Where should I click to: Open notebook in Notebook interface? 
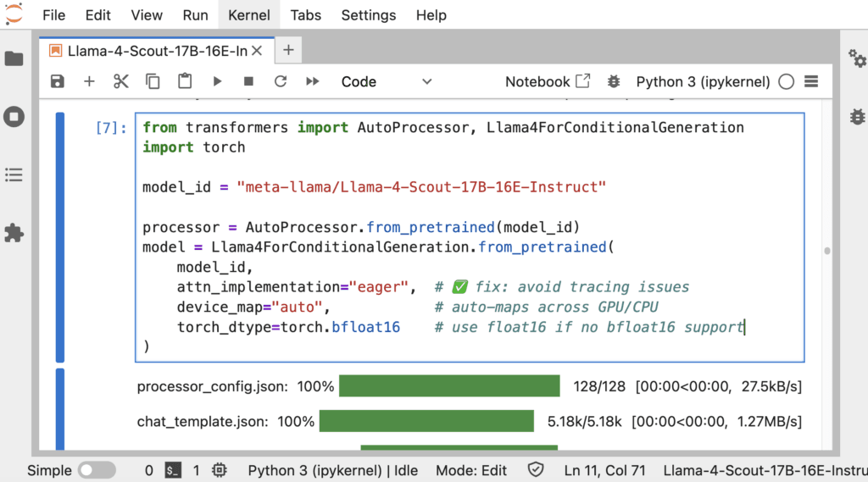point(548,82)
